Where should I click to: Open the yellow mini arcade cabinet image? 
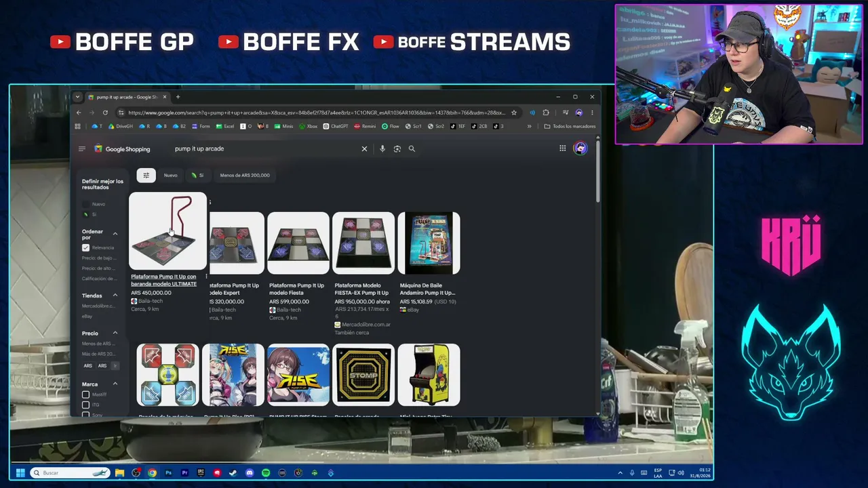click(429, 375)
